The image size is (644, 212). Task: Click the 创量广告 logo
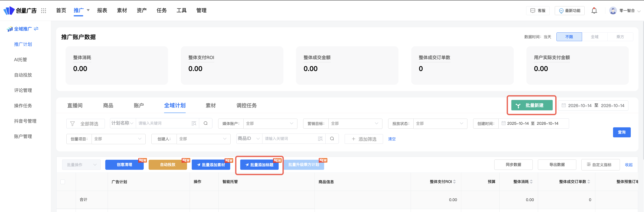(20, 10)
